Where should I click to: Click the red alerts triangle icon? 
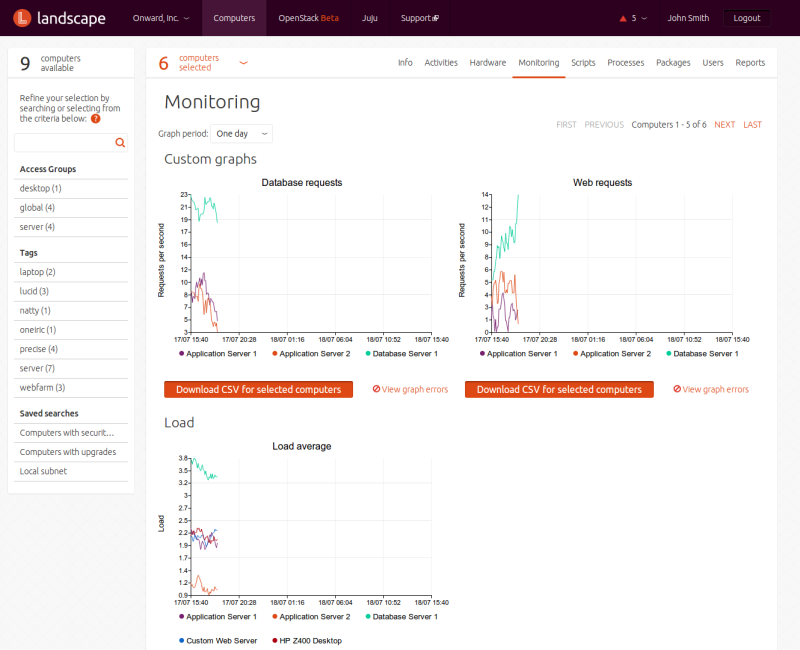pos(622,18)
